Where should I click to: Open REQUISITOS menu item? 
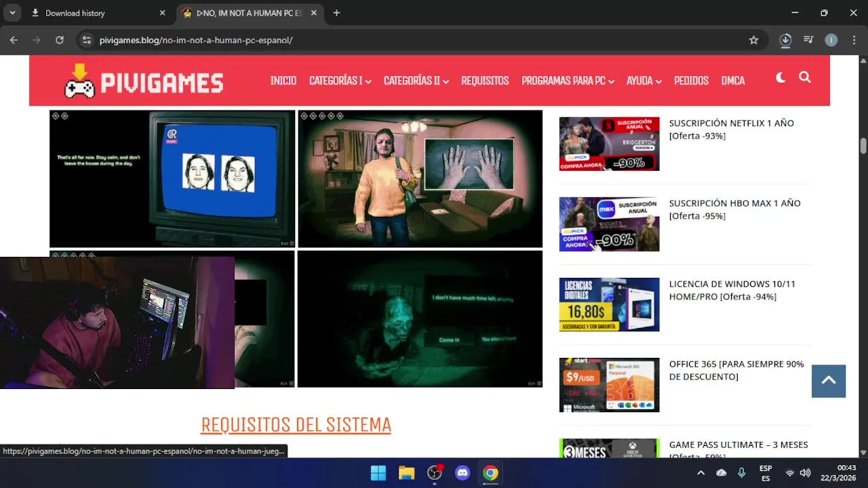point(485,81)
